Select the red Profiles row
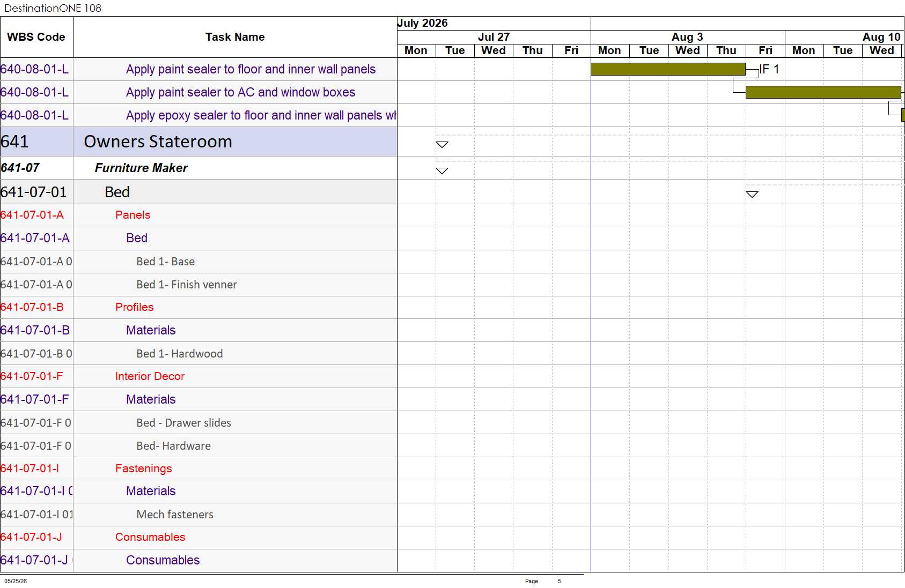905x588 pixels. point(198,307)
